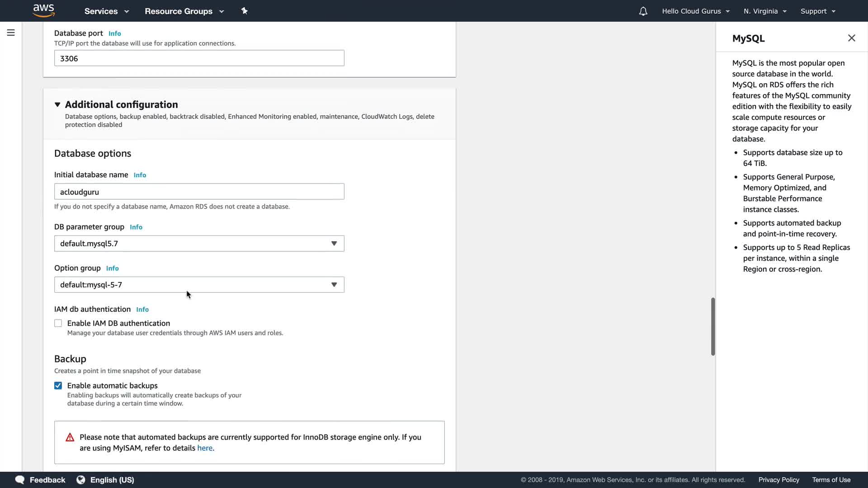Open the Services menu
This screenshot has height=488, width=868.
coord(106,11)
